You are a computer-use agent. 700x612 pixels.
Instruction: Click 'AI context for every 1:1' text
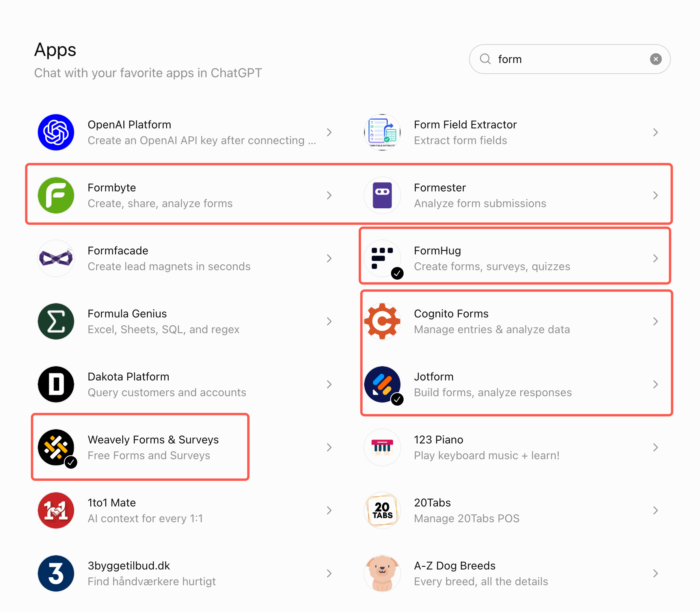pos(145,519)
